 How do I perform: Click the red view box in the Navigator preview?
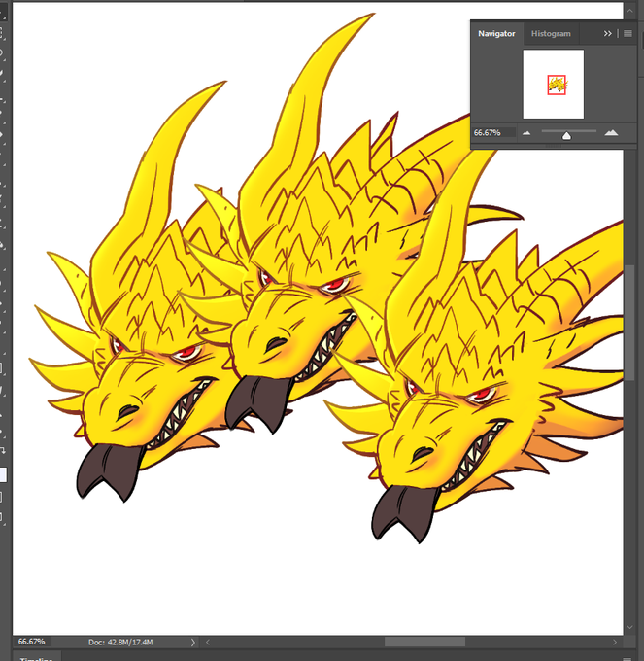tap(557, 85)
